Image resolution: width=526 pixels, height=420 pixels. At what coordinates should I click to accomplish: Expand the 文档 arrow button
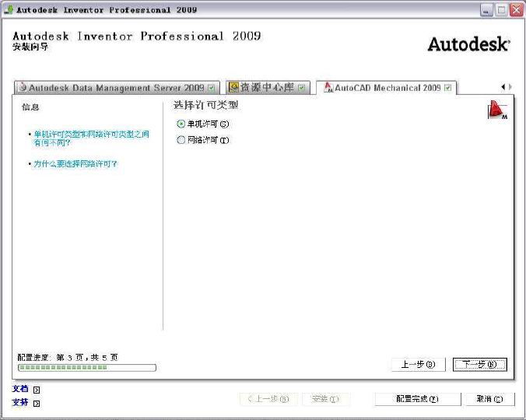click(x=37, y=390)
